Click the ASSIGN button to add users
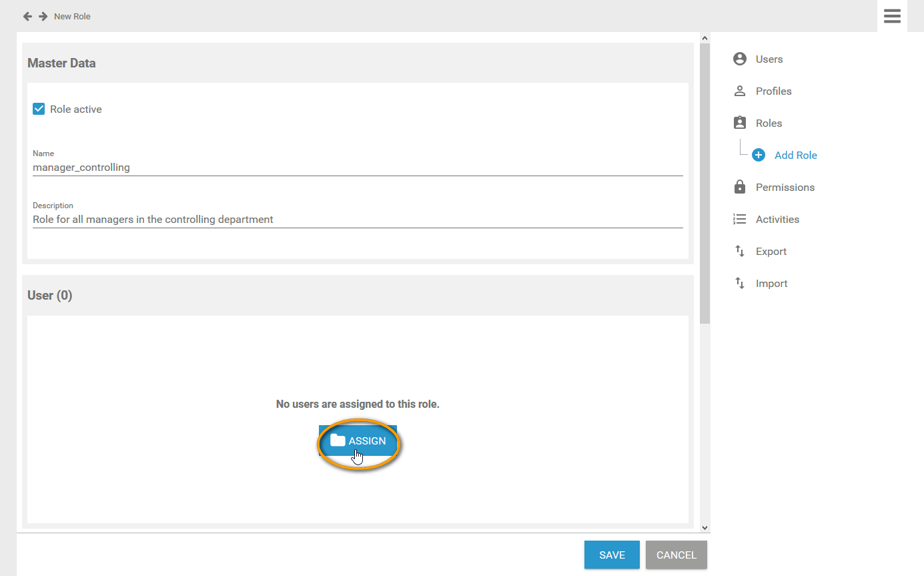This screenshot has height=576, width=924. (358, 441)
